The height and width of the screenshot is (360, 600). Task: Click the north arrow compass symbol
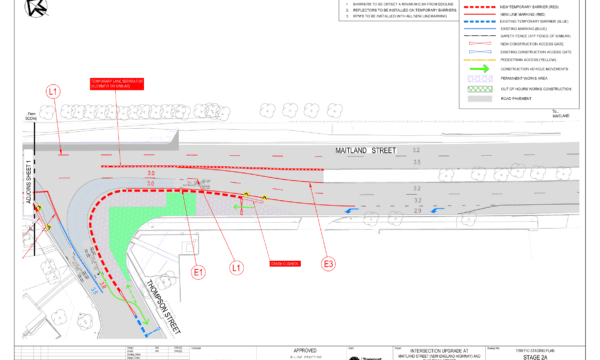point(36,8)
